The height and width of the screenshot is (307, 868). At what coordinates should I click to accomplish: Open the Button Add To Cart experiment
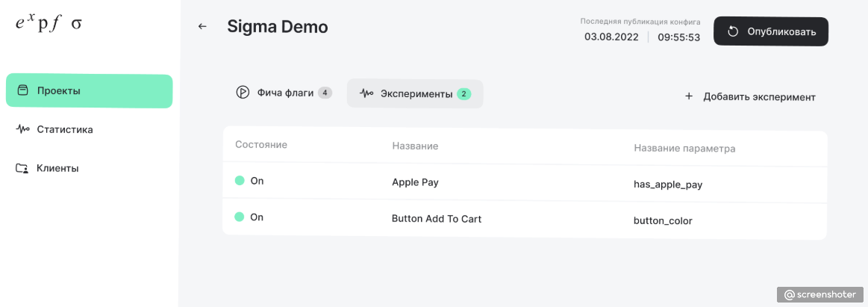point(437,219)
